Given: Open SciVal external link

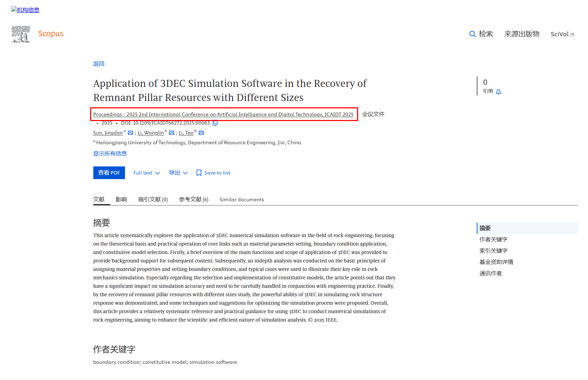Looking at the screenshot, I should click(x=562, y=34).
